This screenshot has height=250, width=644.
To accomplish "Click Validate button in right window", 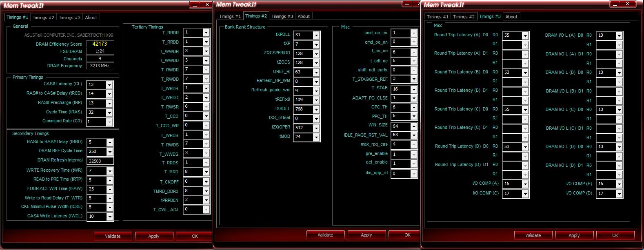I will [x=533, y=235].
